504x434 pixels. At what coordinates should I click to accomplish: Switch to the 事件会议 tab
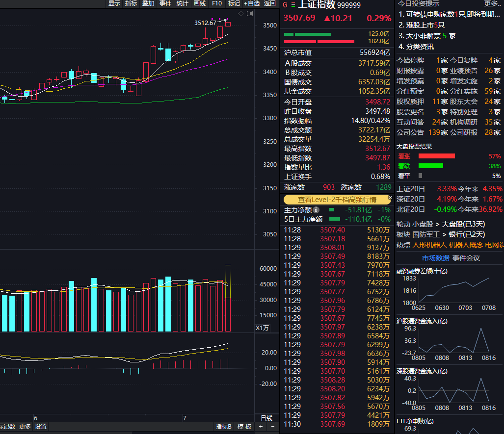pyautogui.click(x=466, y=258)
